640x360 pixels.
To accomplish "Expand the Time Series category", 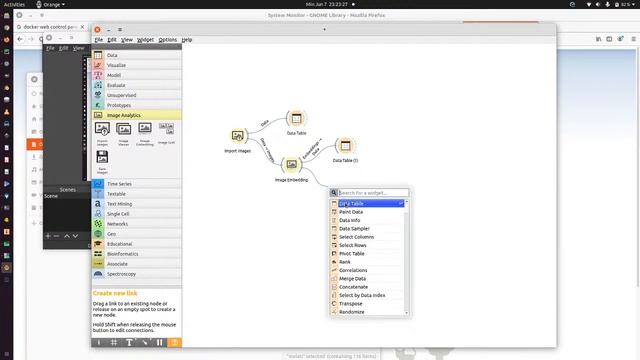I will (x=137, y=184).
